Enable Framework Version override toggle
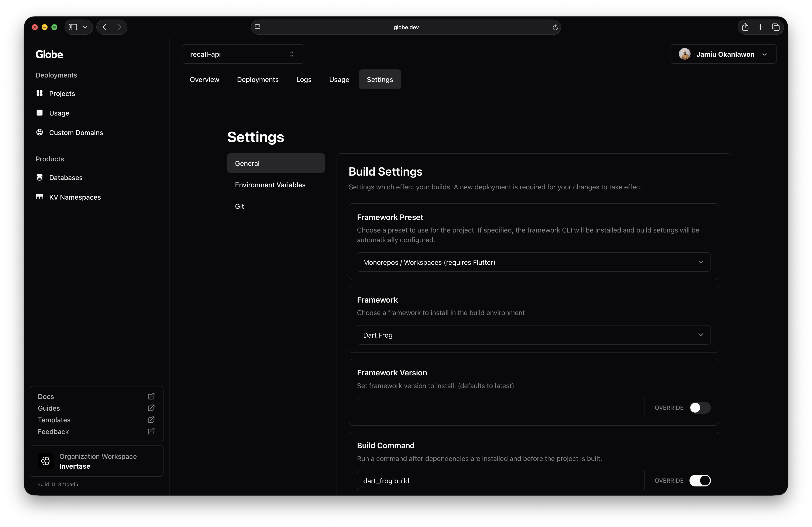Image resolution: width=812 pixels, height=527 pixels. point(700,408)
